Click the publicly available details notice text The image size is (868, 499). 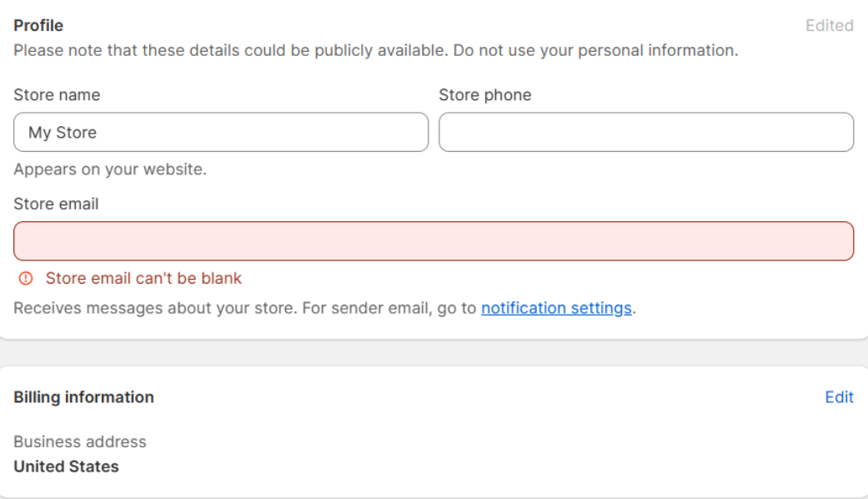[376, 50]
